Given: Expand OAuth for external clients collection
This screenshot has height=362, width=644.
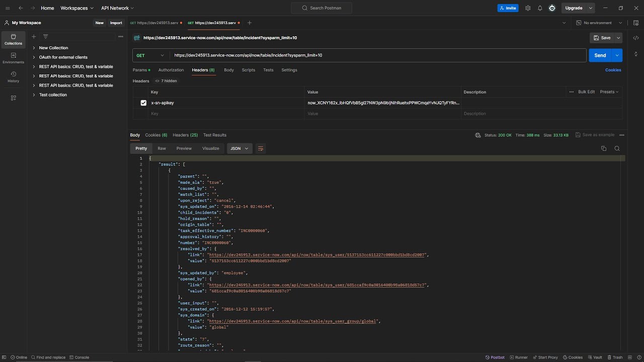Looking at the screenshot, I should [x=34, y=57].
